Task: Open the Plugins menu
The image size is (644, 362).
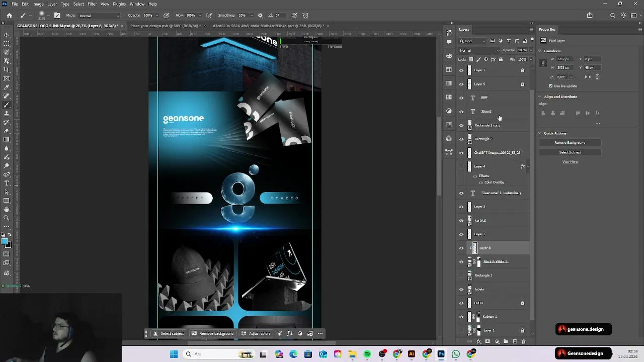Action: 119,4
